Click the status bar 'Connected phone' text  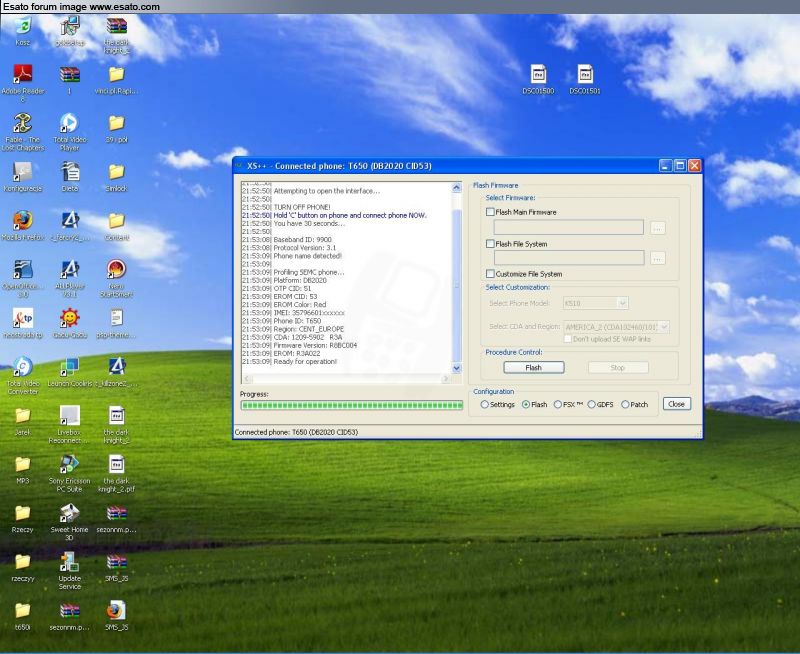[x=296, y=432]
